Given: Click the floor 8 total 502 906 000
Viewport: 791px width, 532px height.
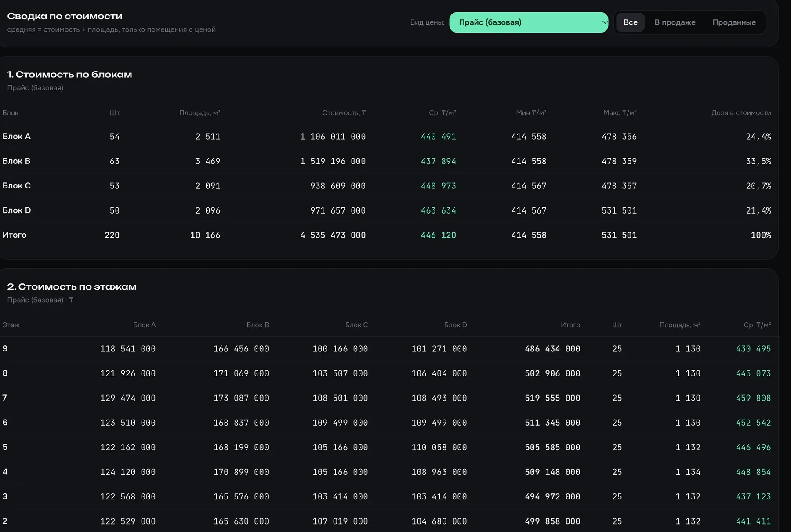Looking at the screenshot, I should click(552, 373).
